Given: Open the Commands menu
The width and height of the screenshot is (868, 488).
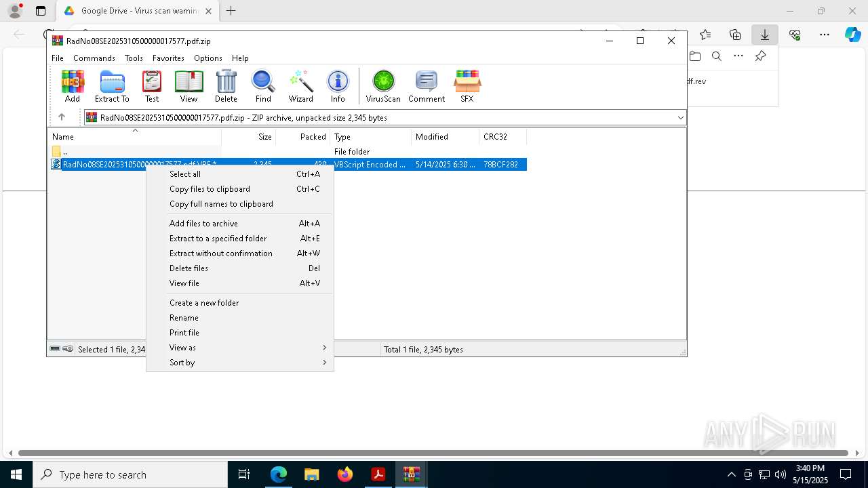Looking at the screenshot, I should (94, 58).
